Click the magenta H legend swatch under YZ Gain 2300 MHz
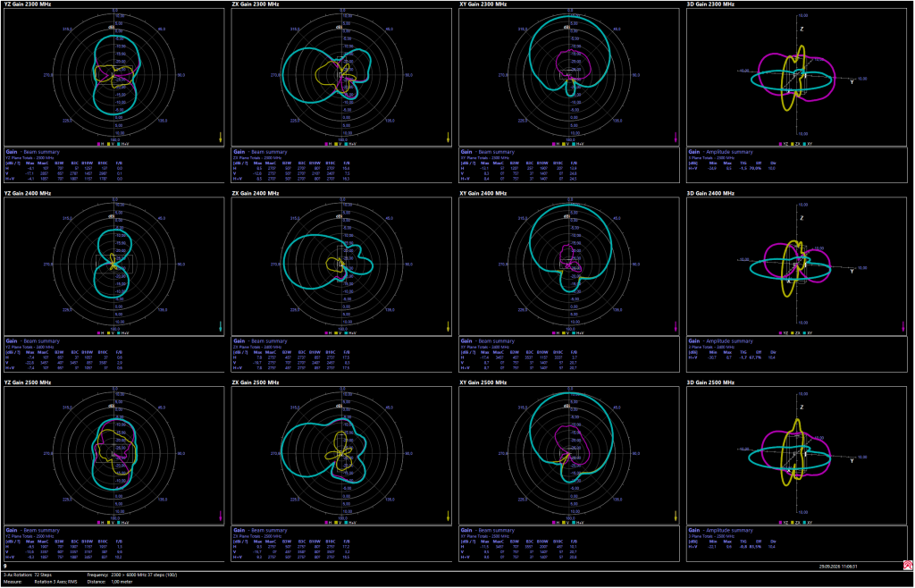Screen dimensions: 915x588 pos(98,143)
